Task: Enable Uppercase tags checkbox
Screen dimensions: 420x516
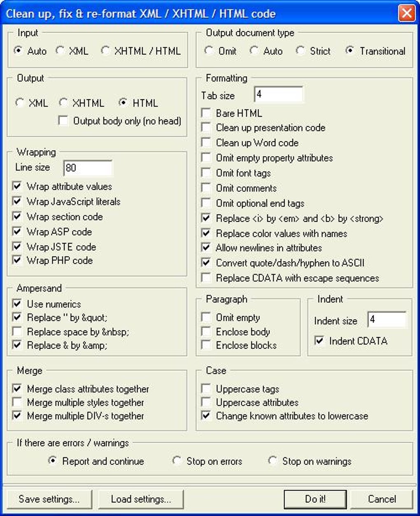Action: click(206, 389)
